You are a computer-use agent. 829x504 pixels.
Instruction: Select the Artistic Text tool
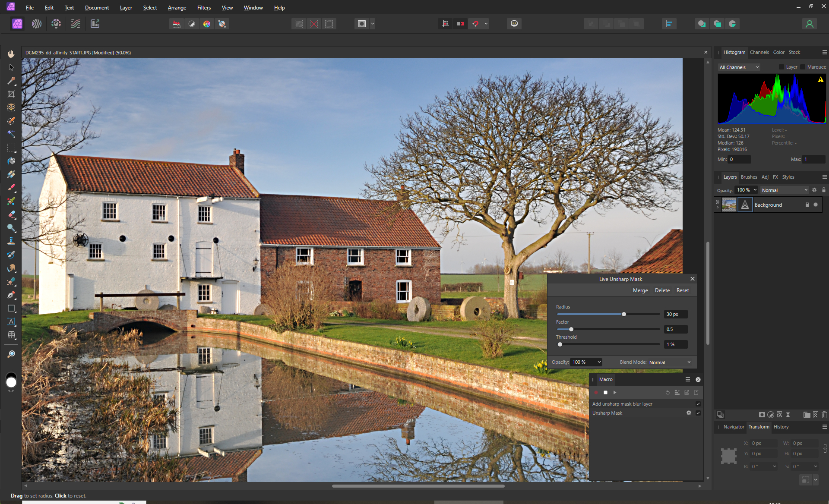(x=11, y=321)
